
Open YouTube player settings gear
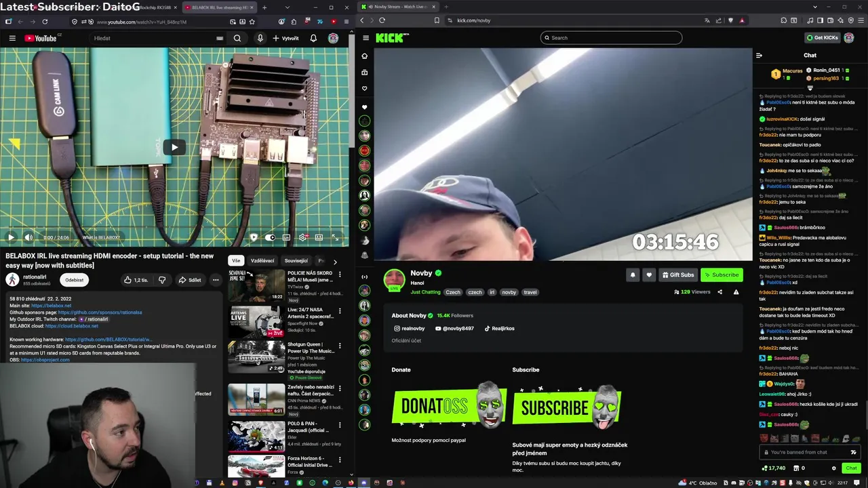[x=302, y=237]
